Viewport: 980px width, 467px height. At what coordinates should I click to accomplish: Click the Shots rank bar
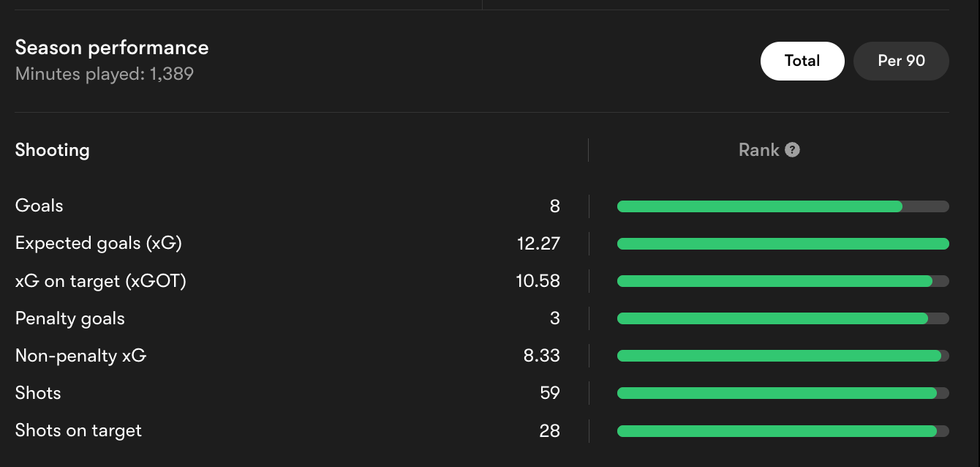point(783,393)
